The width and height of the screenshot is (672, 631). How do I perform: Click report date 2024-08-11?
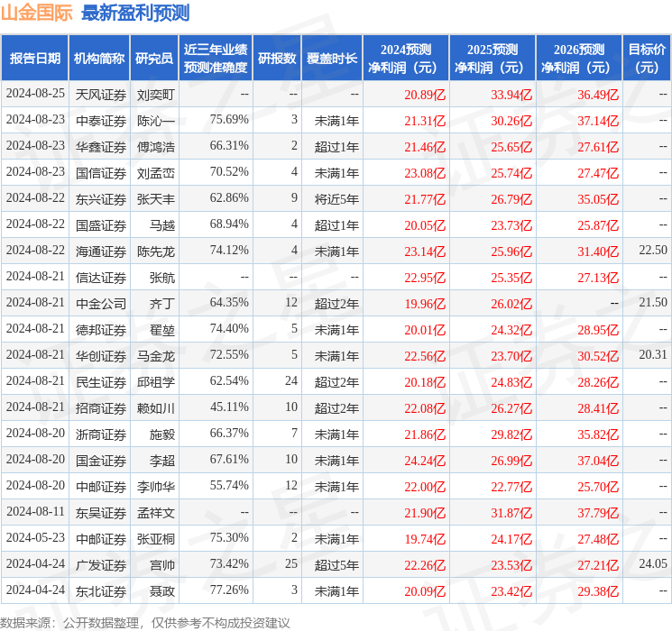35,511
